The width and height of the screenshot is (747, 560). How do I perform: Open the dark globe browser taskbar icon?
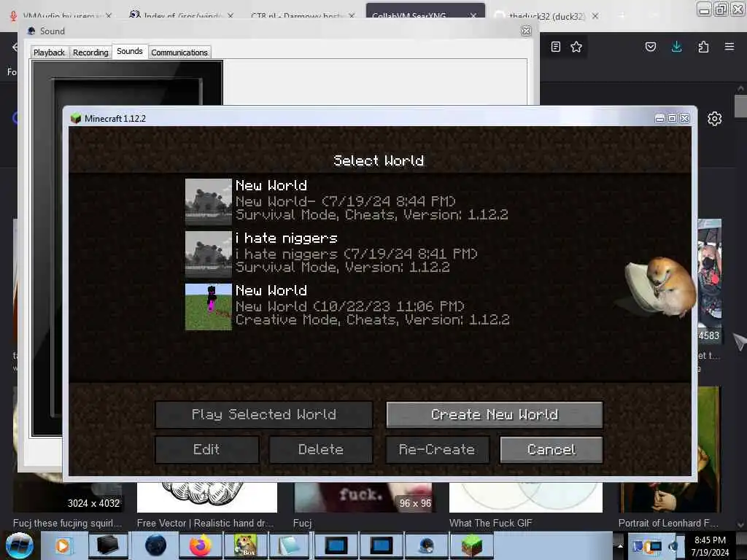[155, 545]
